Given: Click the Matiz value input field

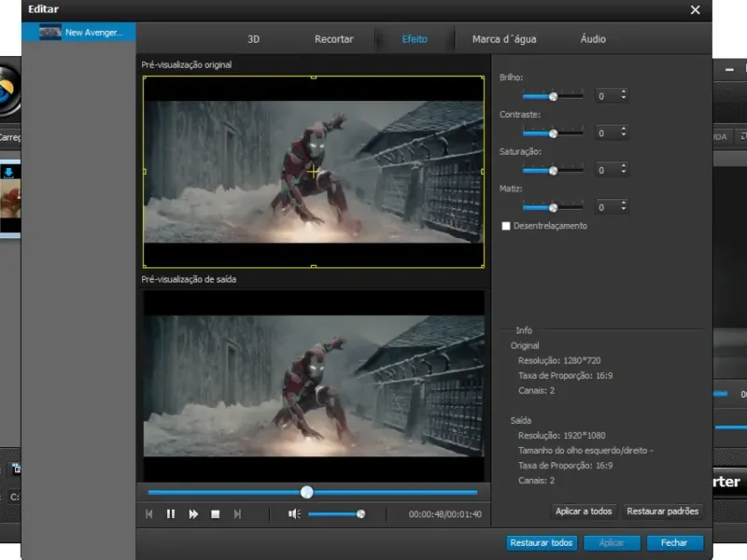Looking at the screenshot, I should [x=606, y=207].
